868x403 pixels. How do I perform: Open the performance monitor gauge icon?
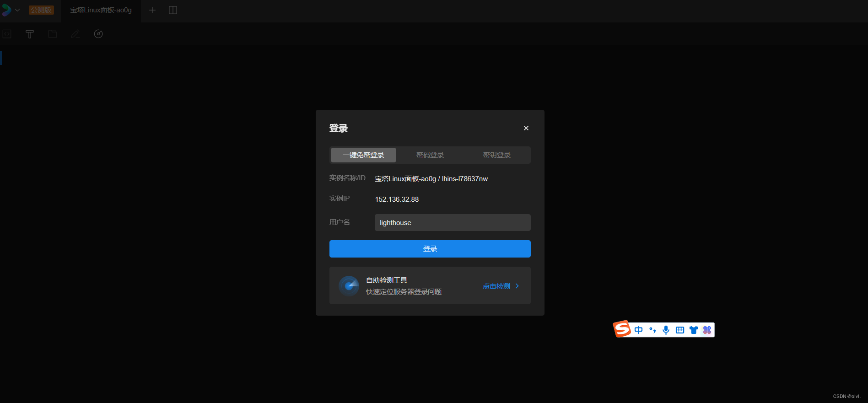coord(98,34)
